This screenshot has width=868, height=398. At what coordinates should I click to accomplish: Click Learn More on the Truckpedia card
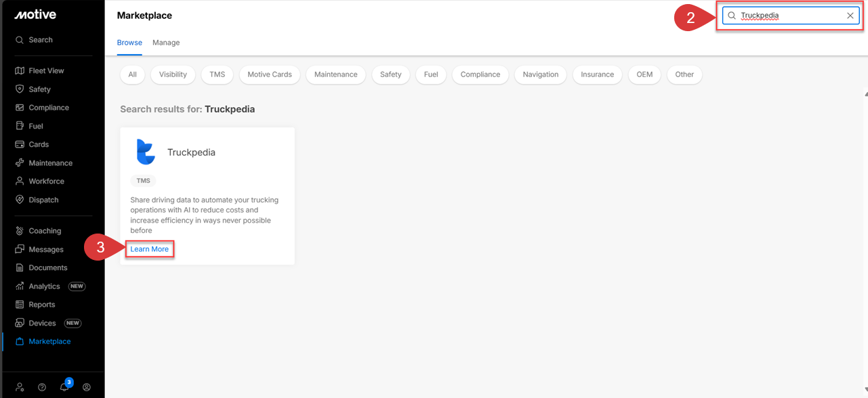pos(149,248)
